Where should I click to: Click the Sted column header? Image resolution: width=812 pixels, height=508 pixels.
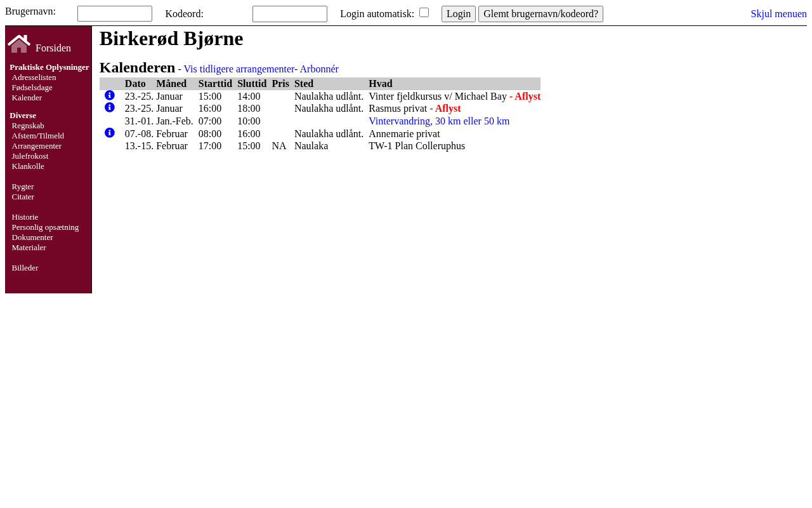(x=304, y=84)
